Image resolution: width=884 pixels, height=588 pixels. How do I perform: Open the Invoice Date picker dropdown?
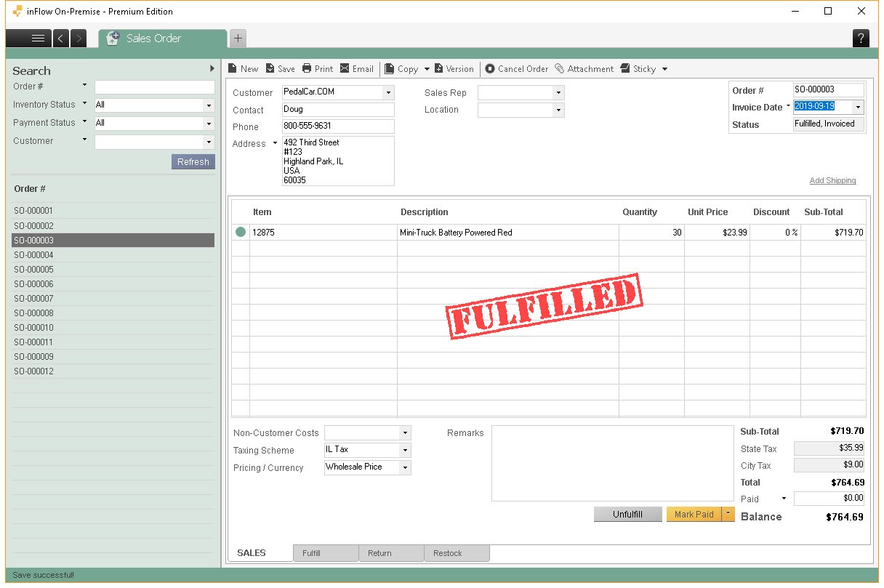coord(858,107)
